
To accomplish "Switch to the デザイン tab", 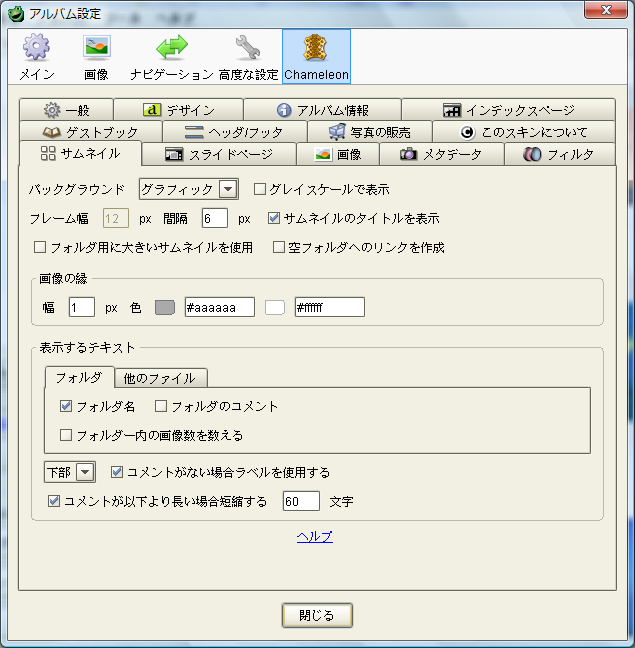I will 178,110.
